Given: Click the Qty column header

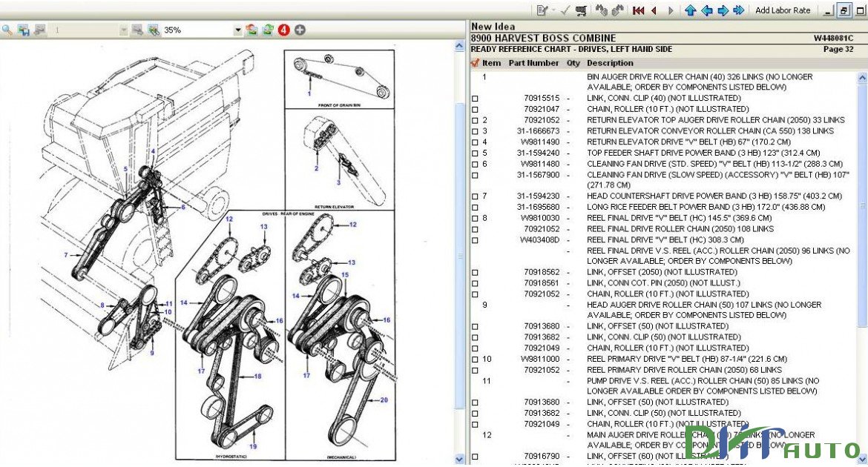Looking at the screenshot, I should pos(573,63).
